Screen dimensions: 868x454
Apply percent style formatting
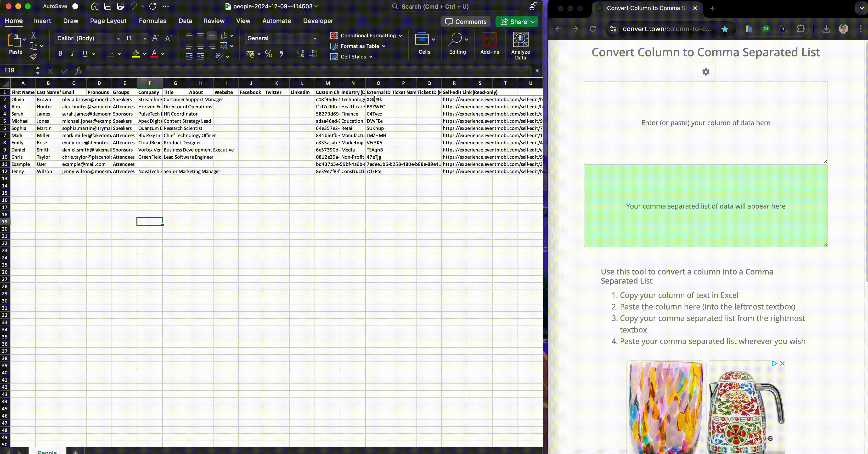(x=268, y=54)
